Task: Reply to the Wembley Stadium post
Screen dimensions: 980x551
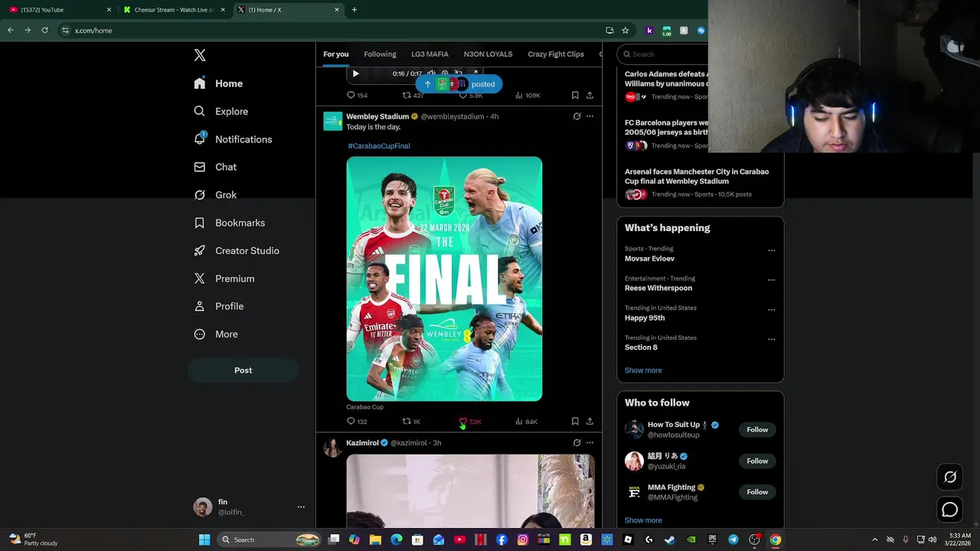Action: pyautogui.click(x=357, y=422)
